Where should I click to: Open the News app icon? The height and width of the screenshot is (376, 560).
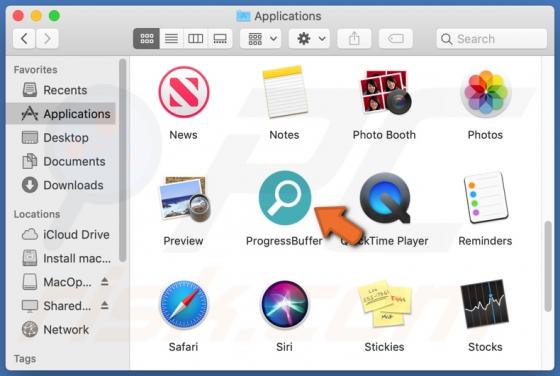click(184, 92)
